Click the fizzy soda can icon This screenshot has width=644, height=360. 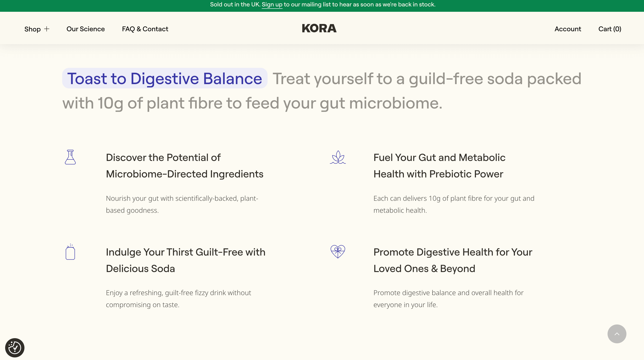pyautogui.click(x=70, y=252)
